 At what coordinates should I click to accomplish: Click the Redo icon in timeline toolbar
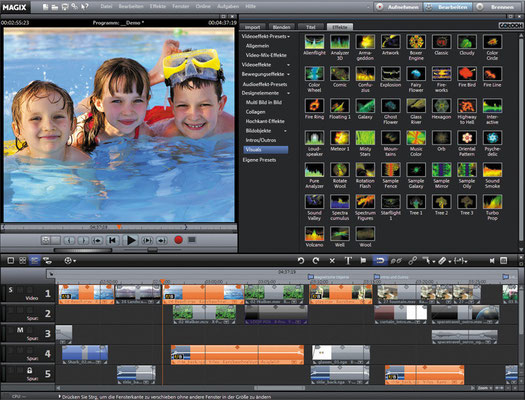(x=316, y=260)
